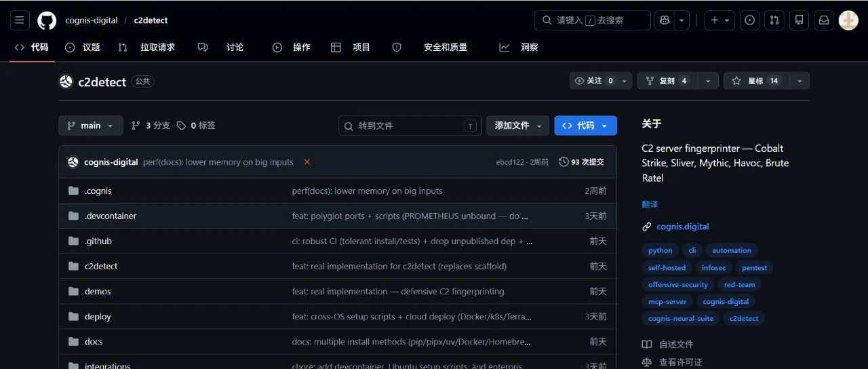Open the hamburger navigation menu
868x369 pixels.
pyautogui.click(x=19, y=20)
